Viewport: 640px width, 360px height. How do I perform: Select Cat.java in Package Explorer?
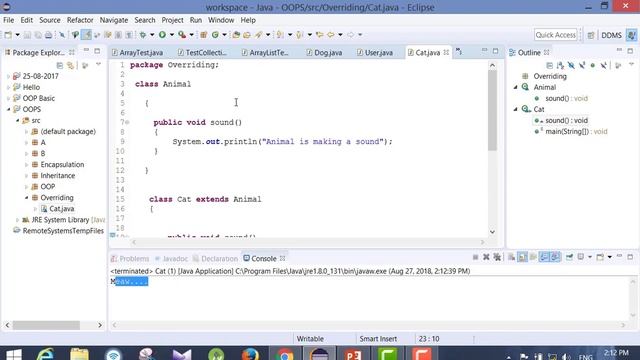tap(62, 209)
